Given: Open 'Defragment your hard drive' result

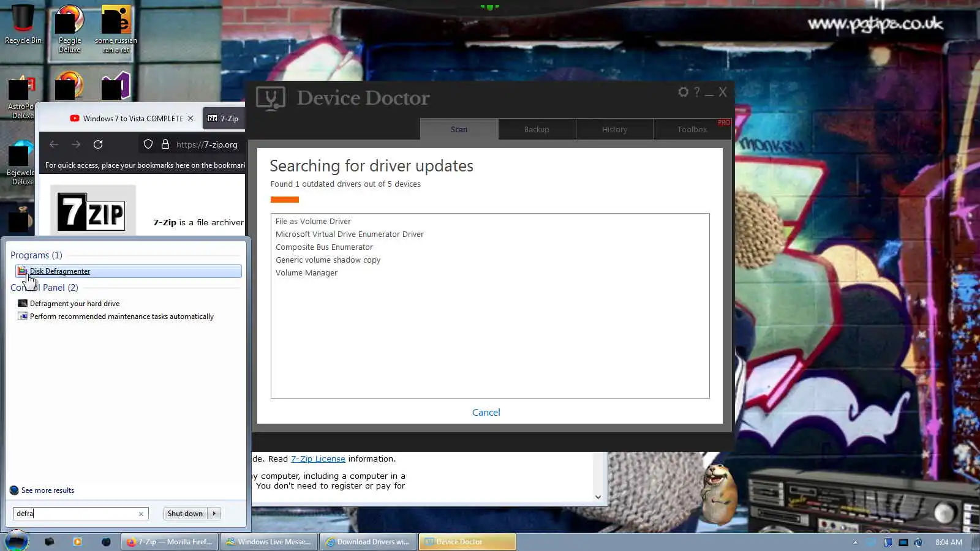Looking at the screenshot, I should click(x=75, y=304).
